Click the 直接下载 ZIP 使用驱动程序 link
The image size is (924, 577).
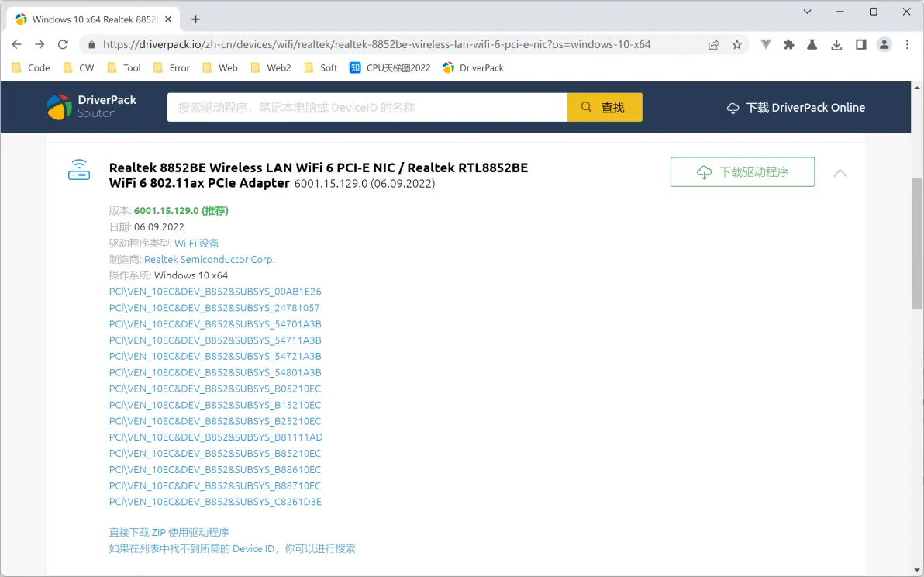169,532
